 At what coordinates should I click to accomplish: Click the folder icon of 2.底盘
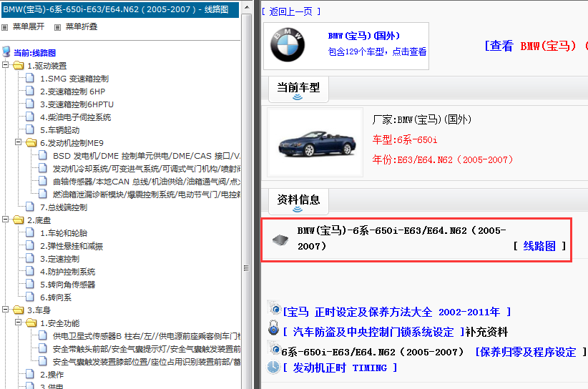[x=18, y=220]
